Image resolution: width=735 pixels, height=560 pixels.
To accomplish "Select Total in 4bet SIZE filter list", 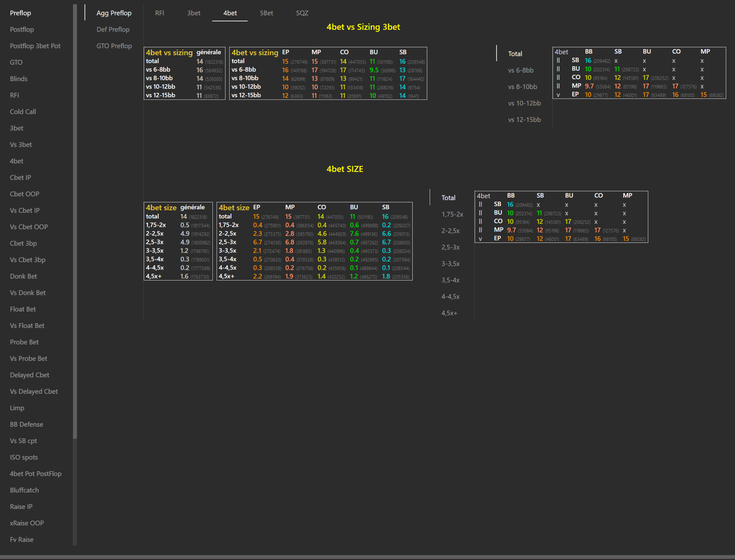I will click(x=448, y=198).
